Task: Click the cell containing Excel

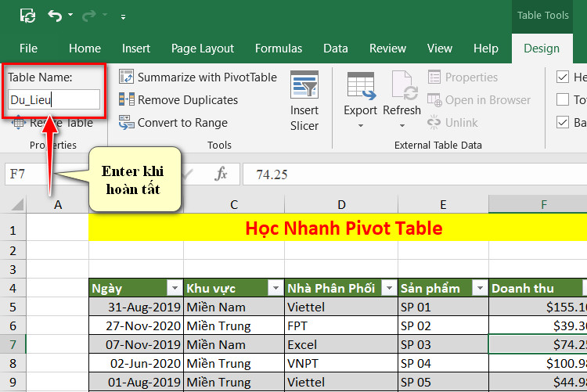Action: coord(341,344)
